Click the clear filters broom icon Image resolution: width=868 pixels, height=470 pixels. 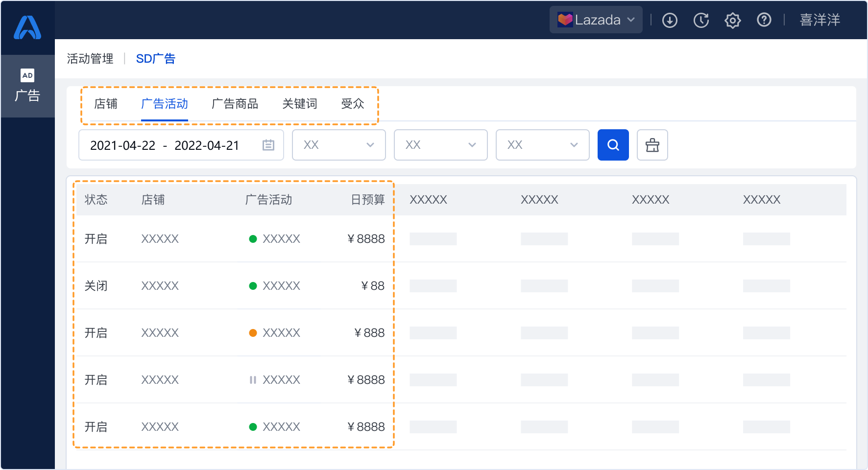652,145
